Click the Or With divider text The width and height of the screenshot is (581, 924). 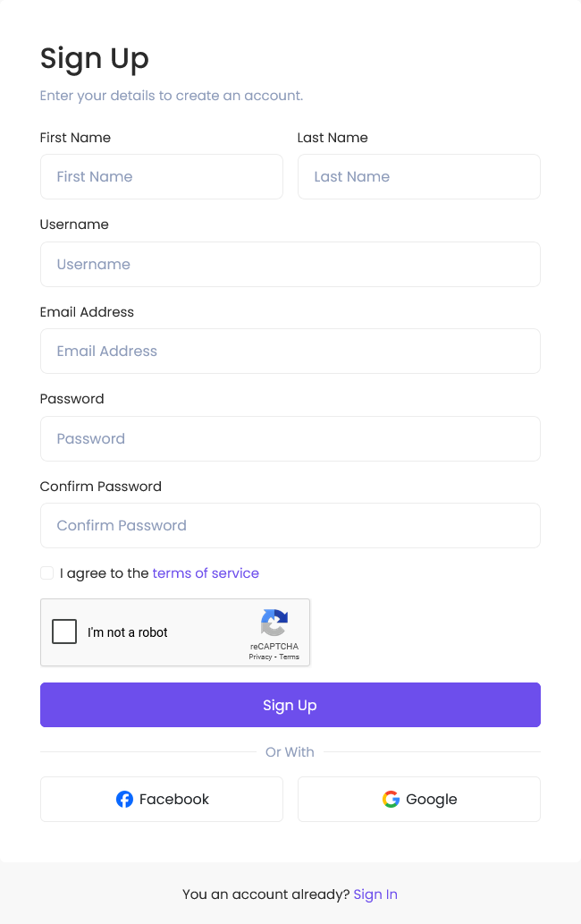290,752
